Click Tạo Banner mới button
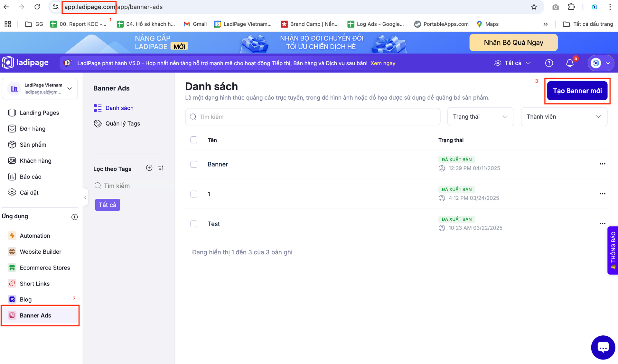 577,91
